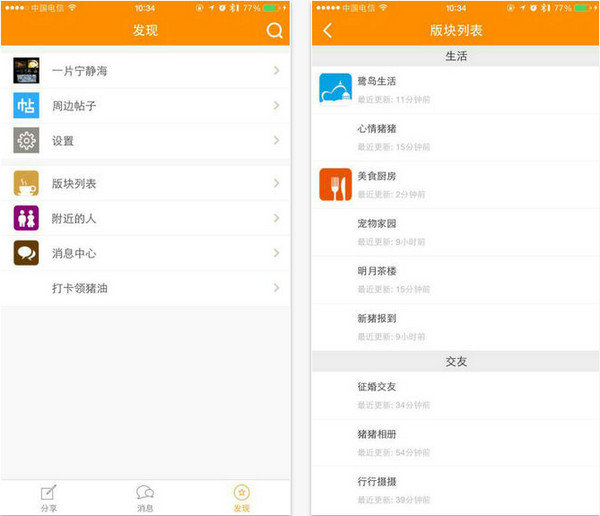Open the 鹭岛生活 board title
The image size is (600, 516).
click(377, 81)
